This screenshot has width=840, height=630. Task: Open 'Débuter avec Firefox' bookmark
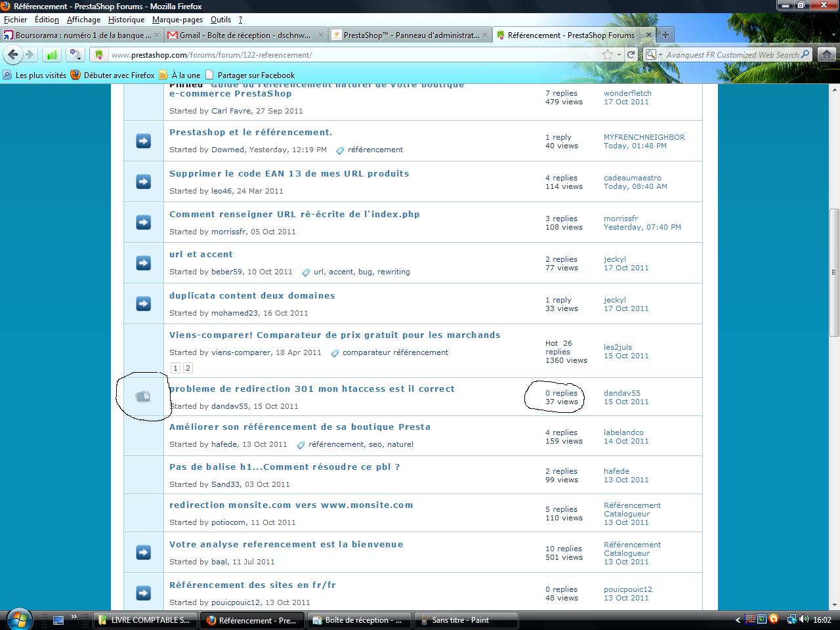point(113,75)
